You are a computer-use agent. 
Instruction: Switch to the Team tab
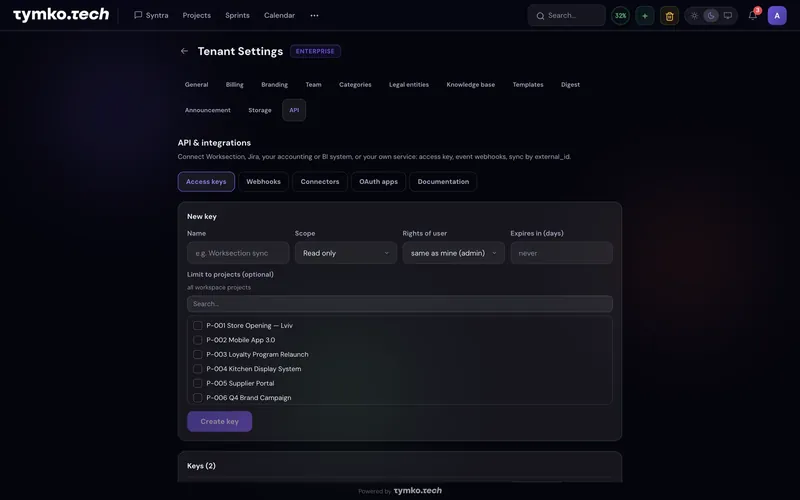click(313, 85)
